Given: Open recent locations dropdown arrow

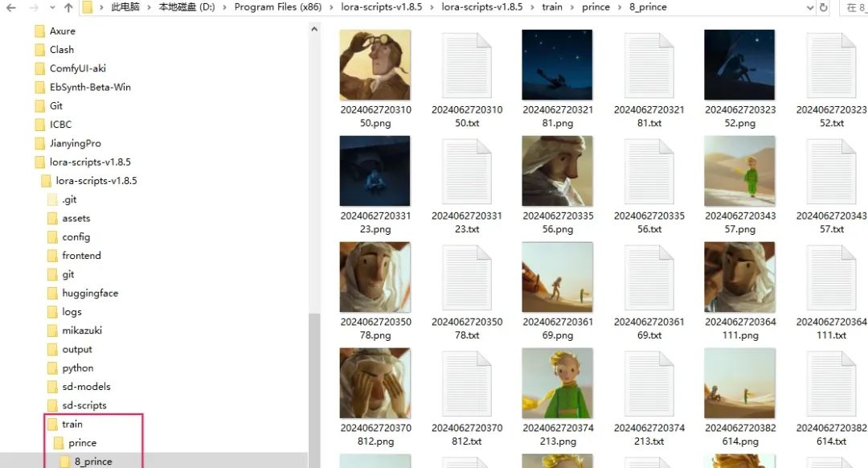Looking at the screenshot, I should (52, 8).
